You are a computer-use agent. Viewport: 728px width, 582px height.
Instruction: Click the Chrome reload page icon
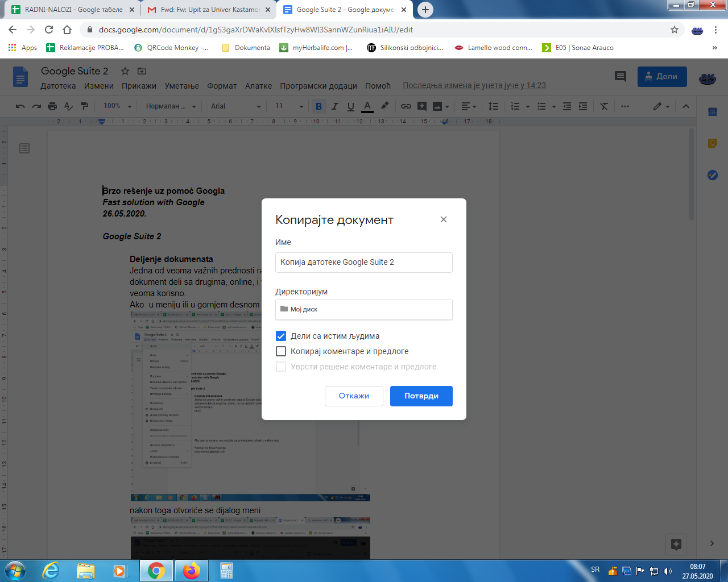[49, 30]
